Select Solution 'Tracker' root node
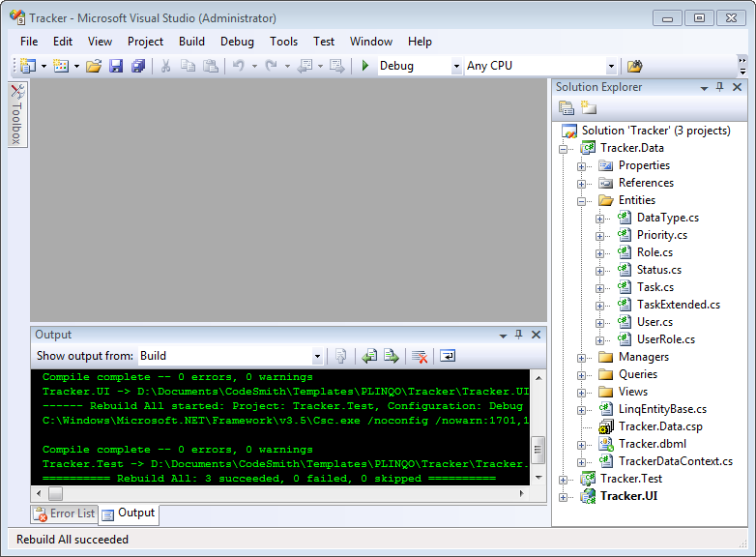The image size is (756, 557). 655,131
